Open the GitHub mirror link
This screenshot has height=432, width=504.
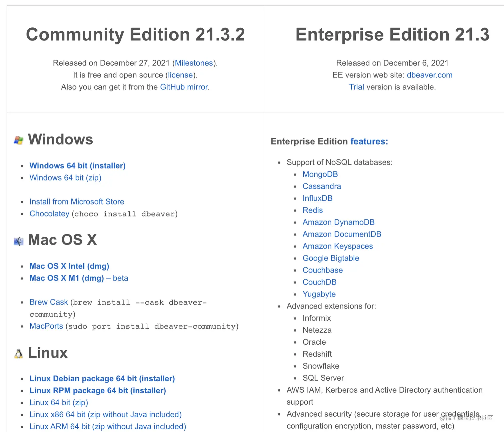point(184,87)
